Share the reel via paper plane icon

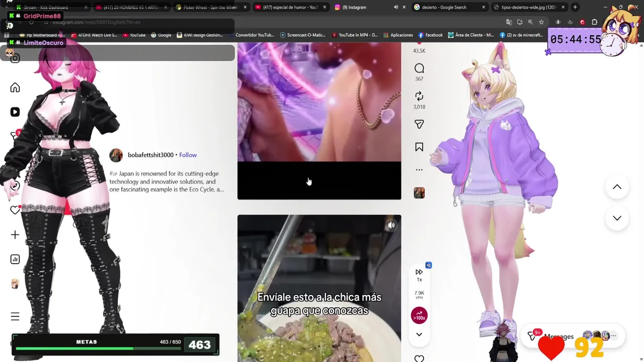click(419, 124)
